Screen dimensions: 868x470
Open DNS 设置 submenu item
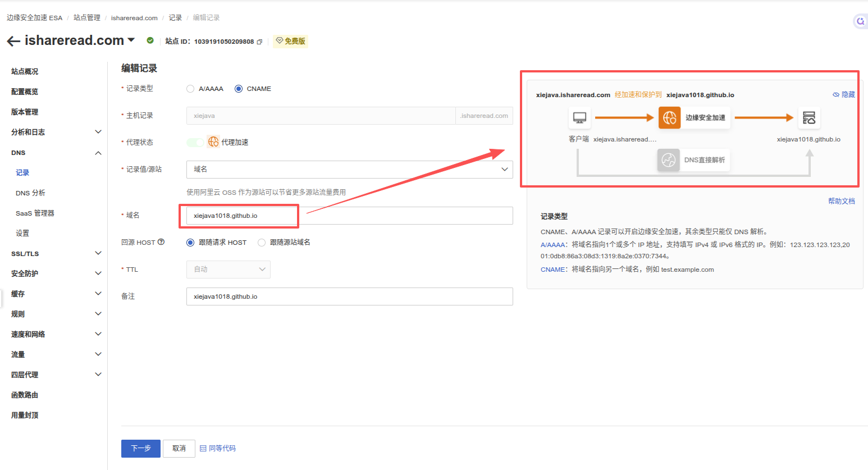tap(22, 233)
